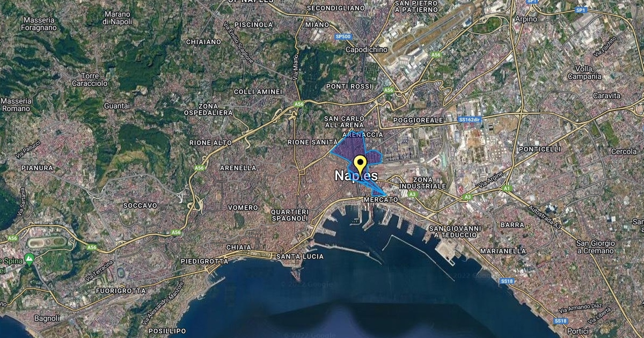Select the Fuorigrotta district label
644x338 pixels.
[x=120, y=291]
